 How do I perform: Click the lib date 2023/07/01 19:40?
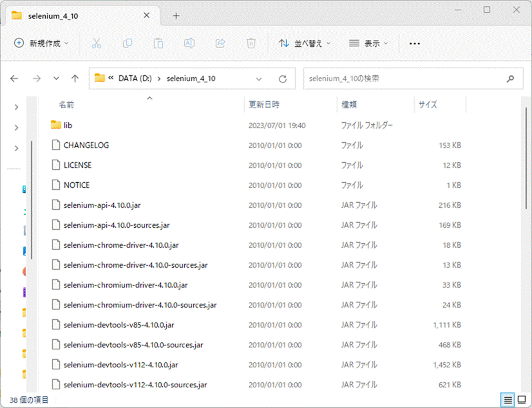pos(277,125)
